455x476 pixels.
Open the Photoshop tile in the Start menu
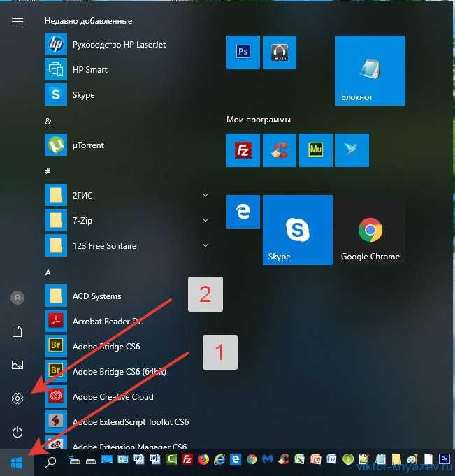coord(243,52)
